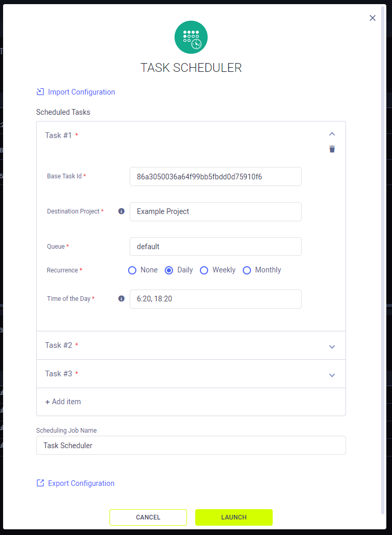Select the None recurrence option
The width and height of the screenshot is (392, 535).
point(132,270)
